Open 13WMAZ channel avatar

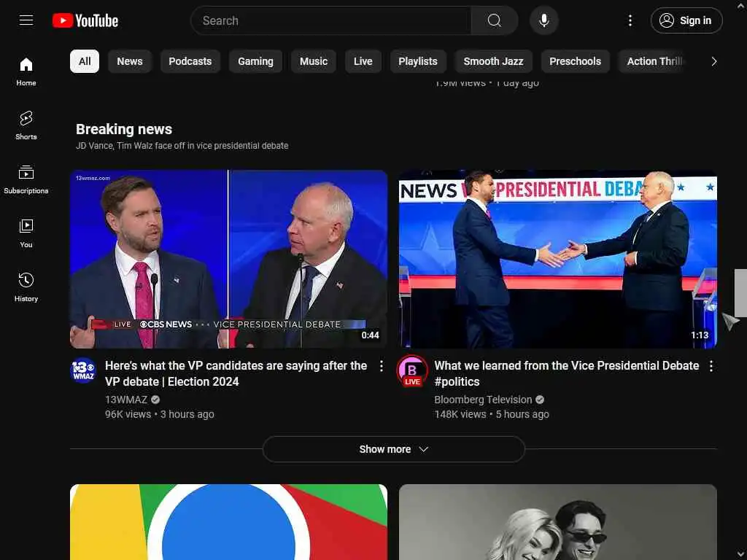[83, 370]
